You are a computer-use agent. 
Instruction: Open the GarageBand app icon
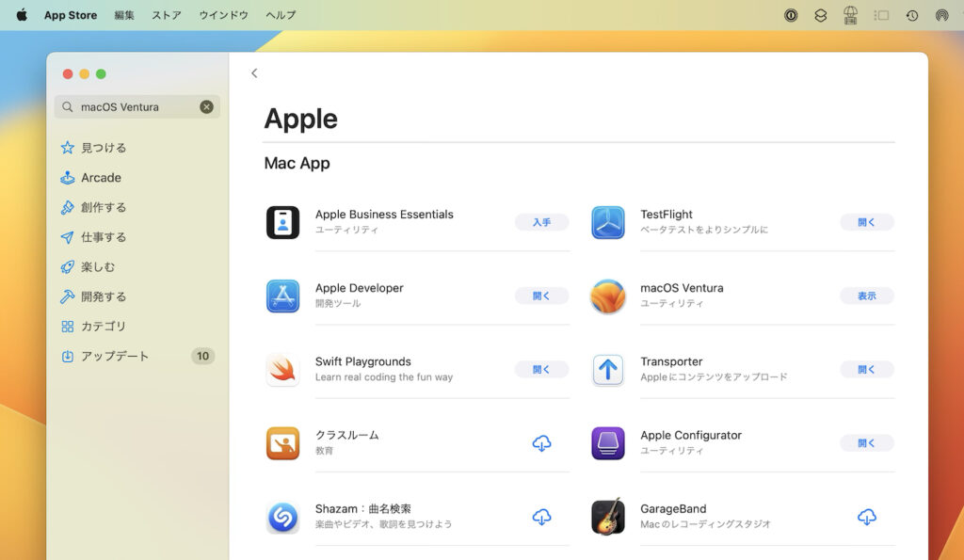[x=607, y=517]
